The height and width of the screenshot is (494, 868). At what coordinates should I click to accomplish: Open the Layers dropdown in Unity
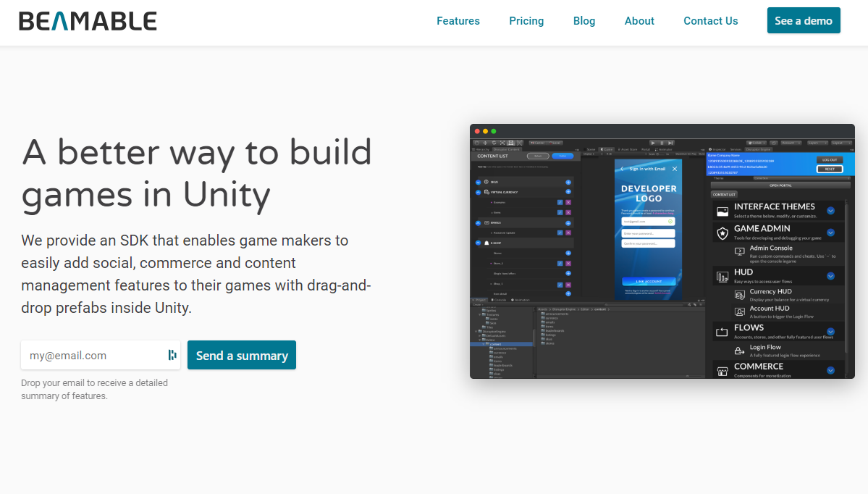817,143
